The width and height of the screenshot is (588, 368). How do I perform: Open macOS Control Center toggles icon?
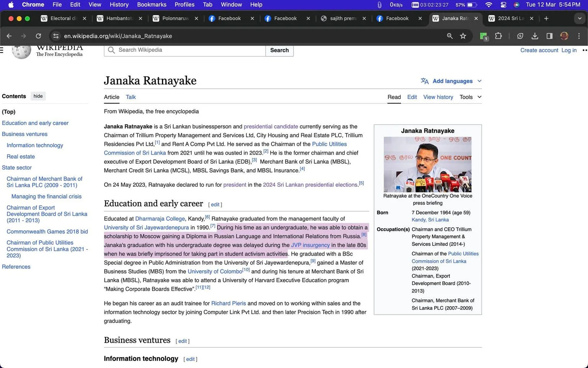tap(503, 5)
